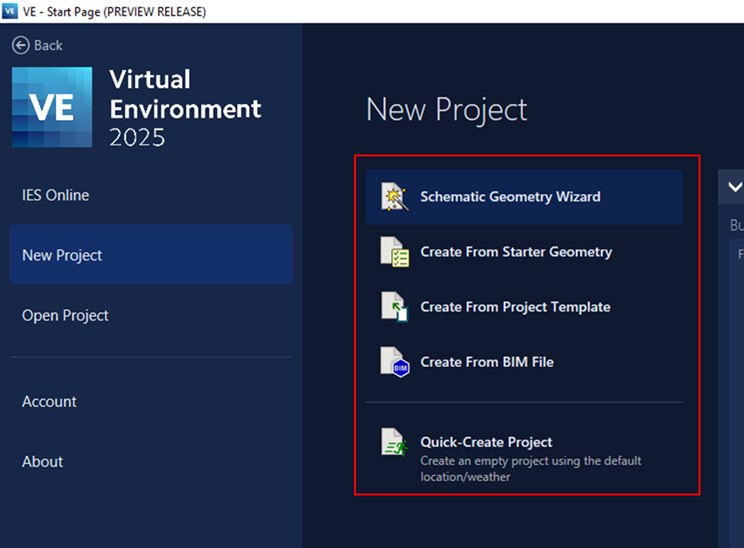Select New Project in the sidebar
This screenshot has height=548, width=744.
pos(62,255)
